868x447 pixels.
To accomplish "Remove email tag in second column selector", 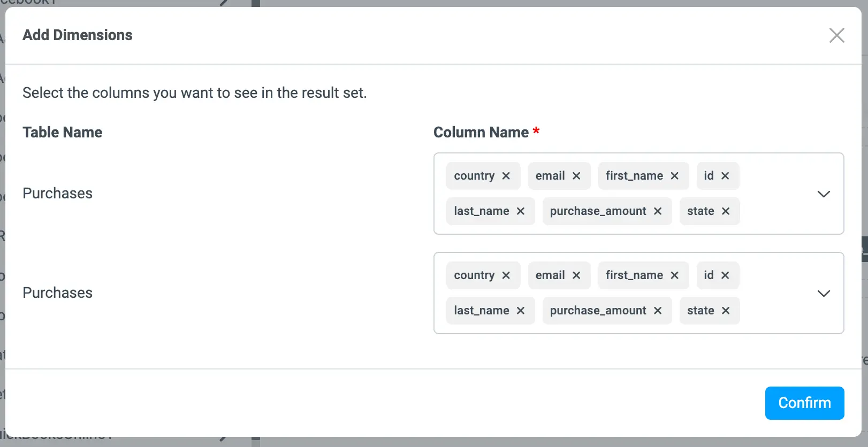I will [x=576, y=275].
